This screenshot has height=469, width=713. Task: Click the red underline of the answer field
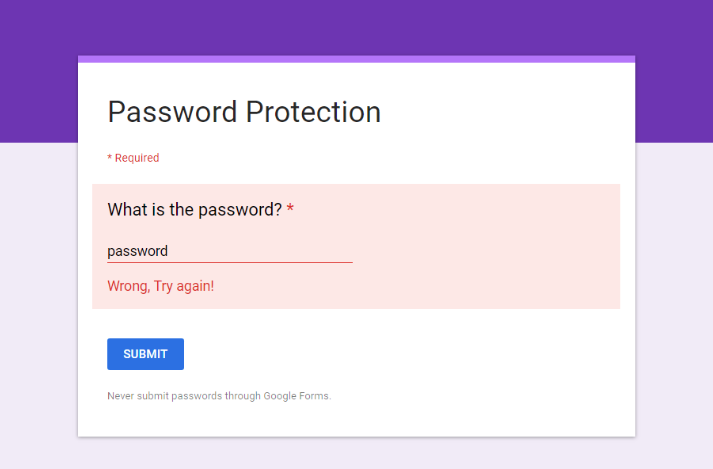(229, 262)
